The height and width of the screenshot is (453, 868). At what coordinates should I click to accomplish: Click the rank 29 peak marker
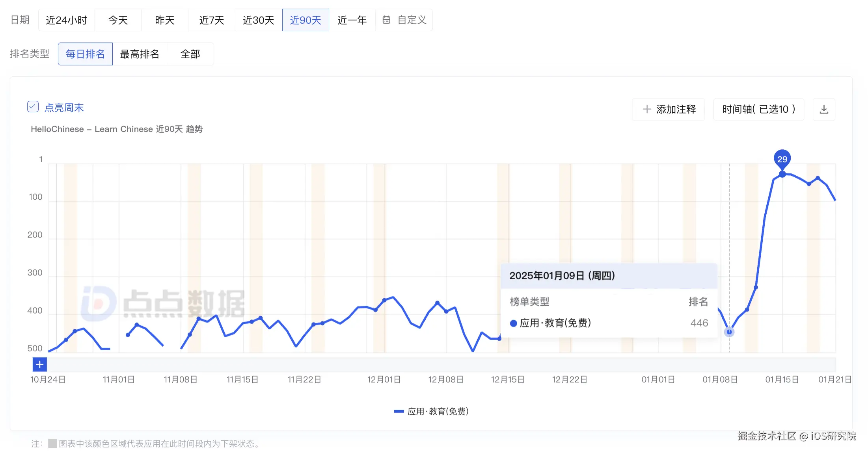(x=782, y=160)
